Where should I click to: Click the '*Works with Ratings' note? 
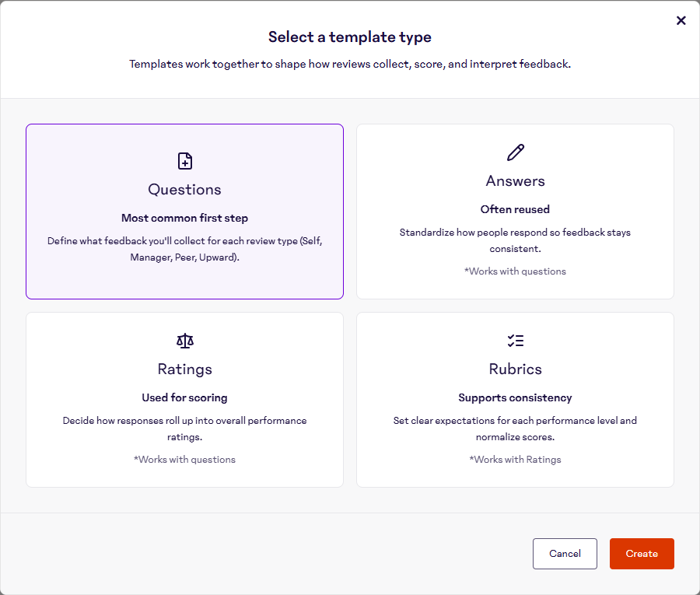coord(515,460)
